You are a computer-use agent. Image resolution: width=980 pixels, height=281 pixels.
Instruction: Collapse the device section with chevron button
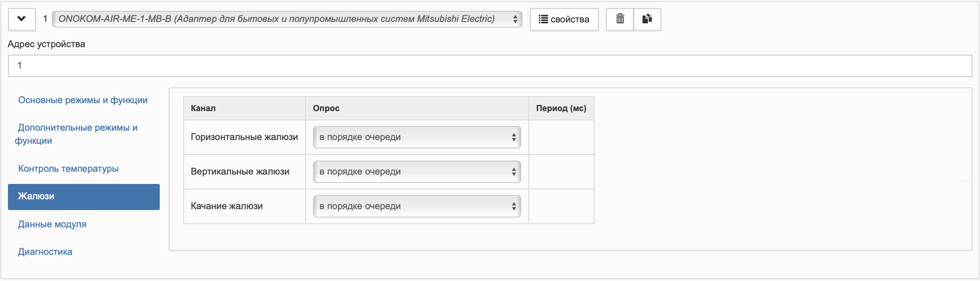[21, 19]
